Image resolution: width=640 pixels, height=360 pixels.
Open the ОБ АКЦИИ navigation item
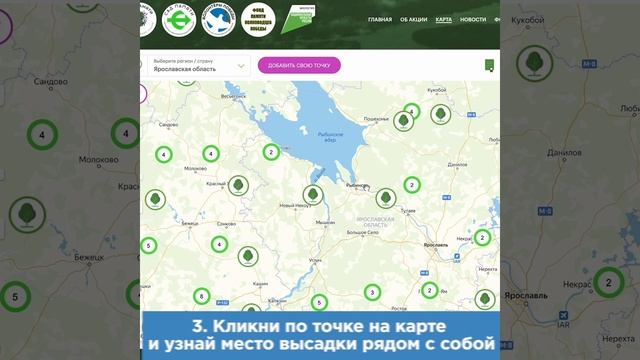(413, 20)
